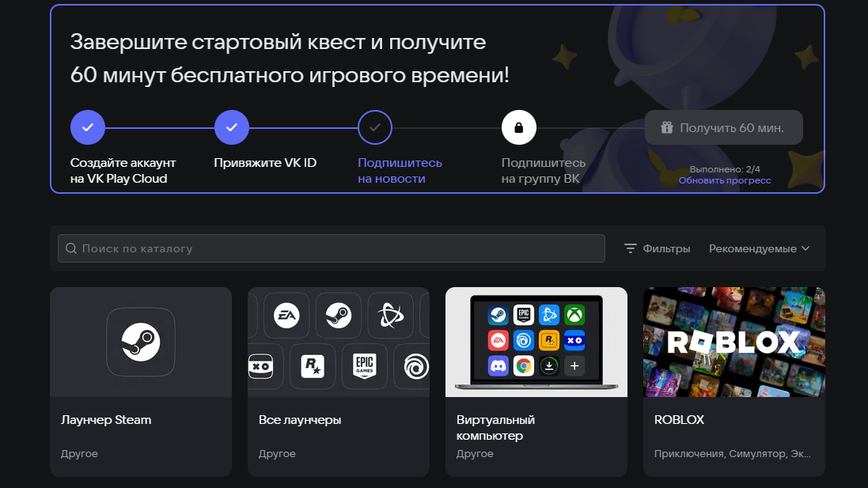Click the completed checkmark for Привяжите VK ID step
This screenshot has width=868, height=488.
point(231,127)
